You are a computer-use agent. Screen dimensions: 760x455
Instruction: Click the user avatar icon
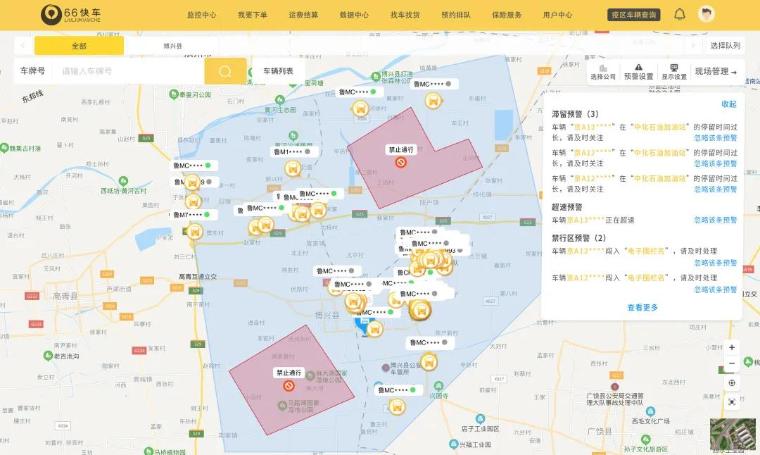click(x=708, y=15)
